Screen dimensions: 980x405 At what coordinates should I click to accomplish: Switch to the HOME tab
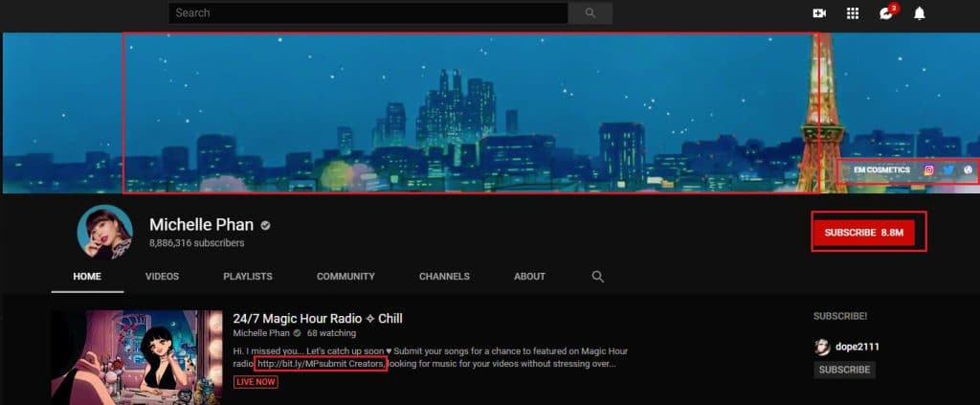87,277
